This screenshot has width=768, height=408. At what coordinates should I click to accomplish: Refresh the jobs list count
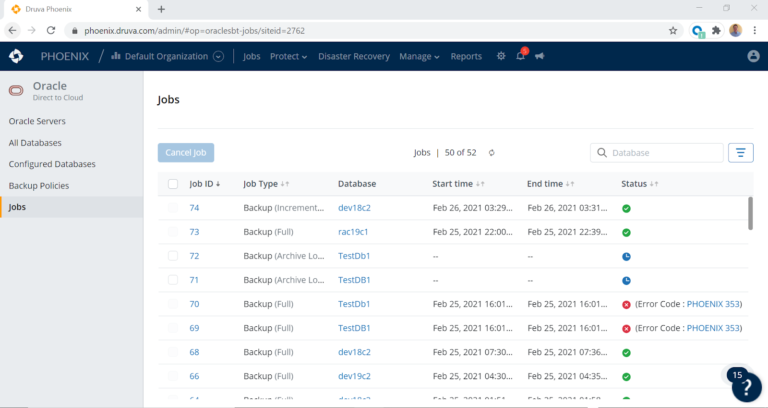[492, 153]
